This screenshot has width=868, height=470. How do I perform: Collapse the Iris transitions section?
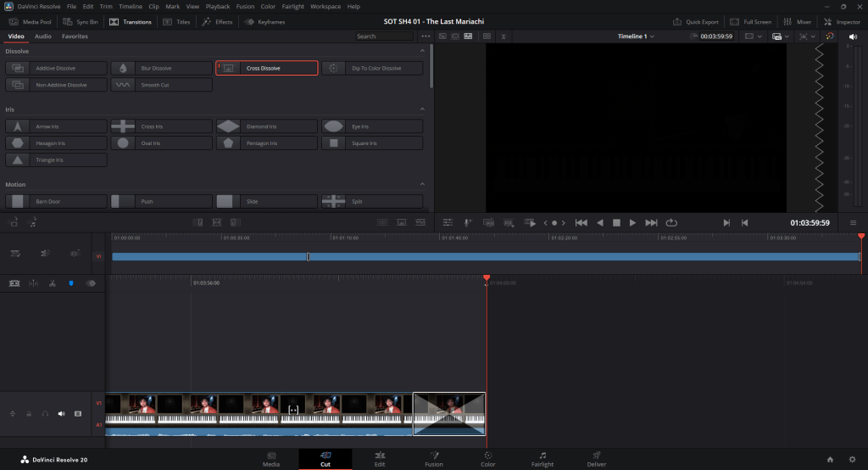(x=422, y=109)
